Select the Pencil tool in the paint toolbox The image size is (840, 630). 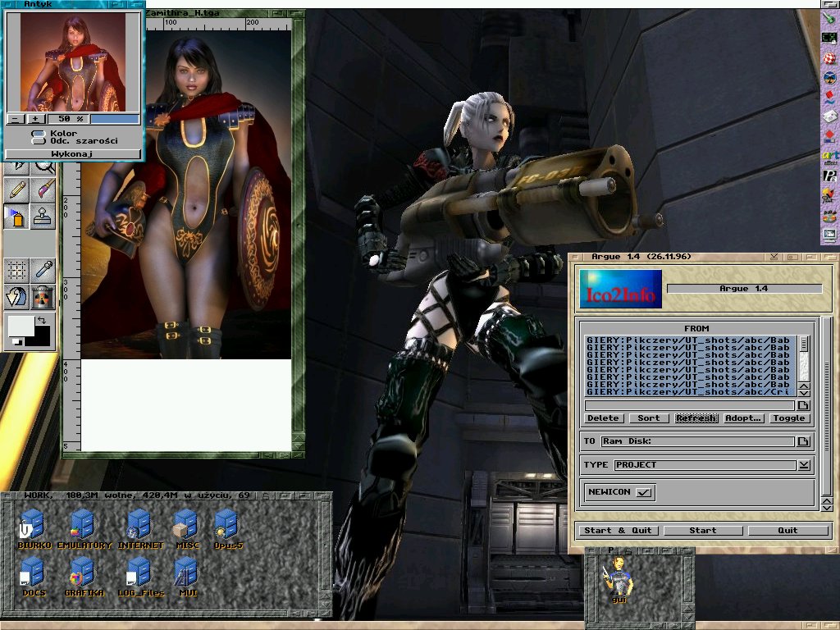[x=16, y=190]
